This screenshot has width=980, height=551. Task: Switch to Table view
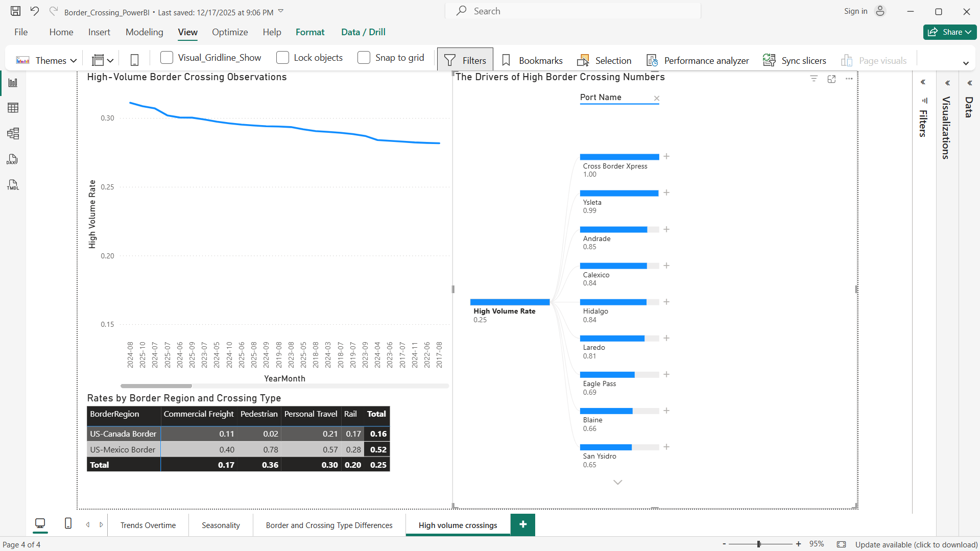coord(13,108)
